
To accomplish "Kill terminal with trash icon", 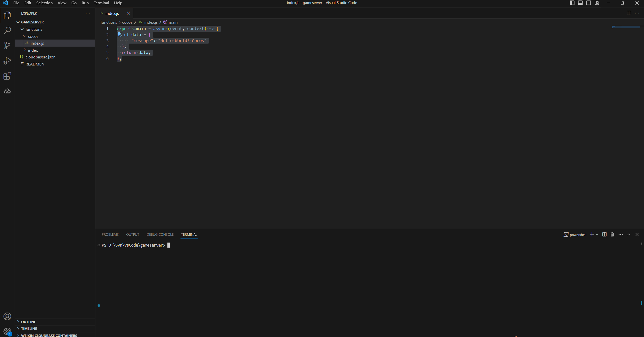I will 612,234.
